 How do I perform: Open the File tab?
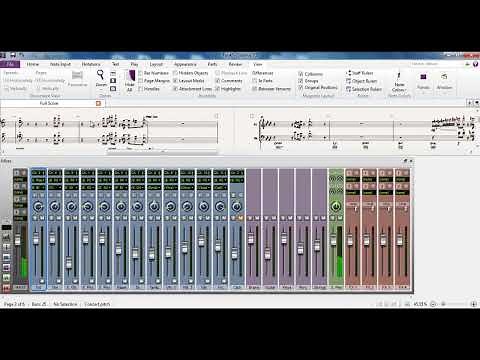pyautogui.click(x=11, y=64)
